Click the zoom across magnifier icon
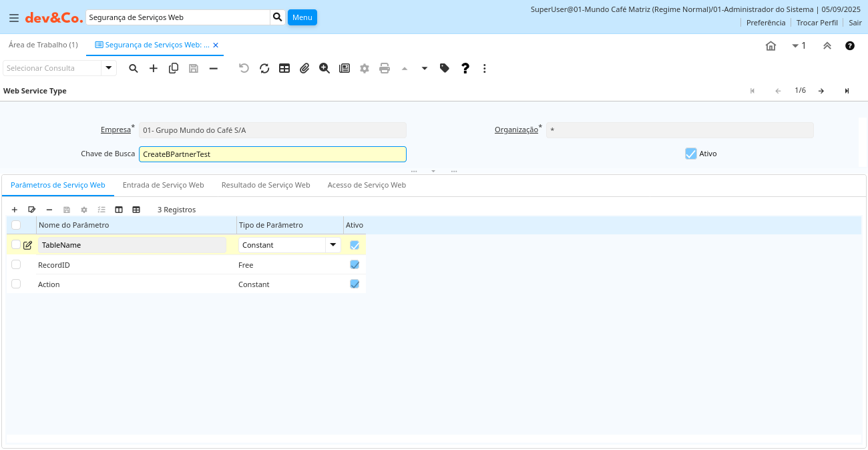Image resolution: width=868 pixels, height=450 pixels. point(324,68)
